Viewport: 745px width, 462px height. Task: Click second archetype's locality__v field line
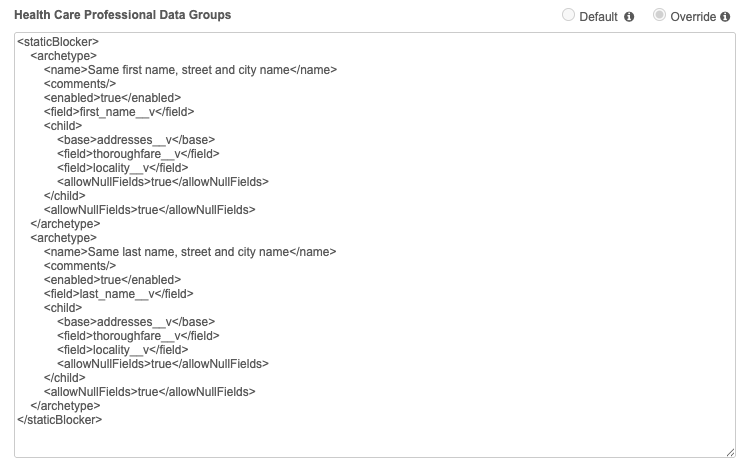tap(122, 350)
